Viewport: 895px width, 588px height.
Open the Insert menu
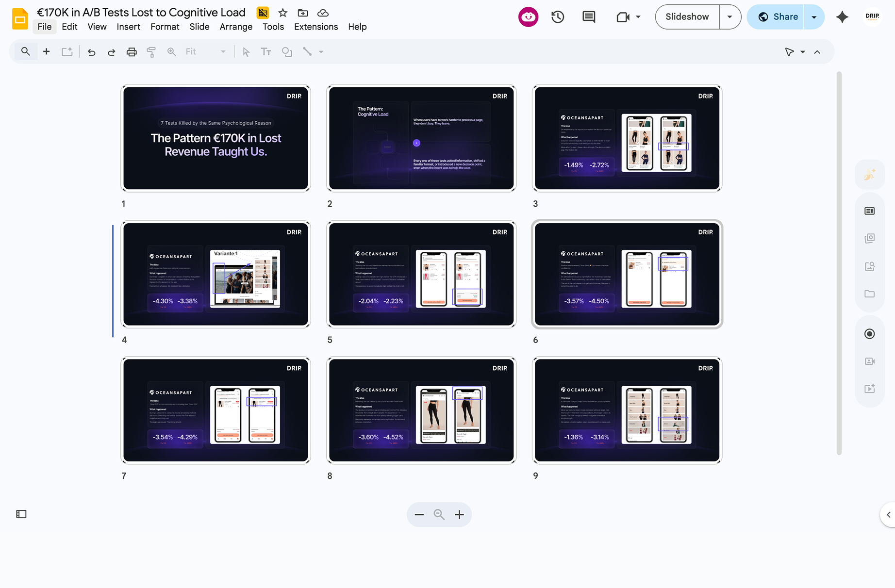tap(128, 27)
